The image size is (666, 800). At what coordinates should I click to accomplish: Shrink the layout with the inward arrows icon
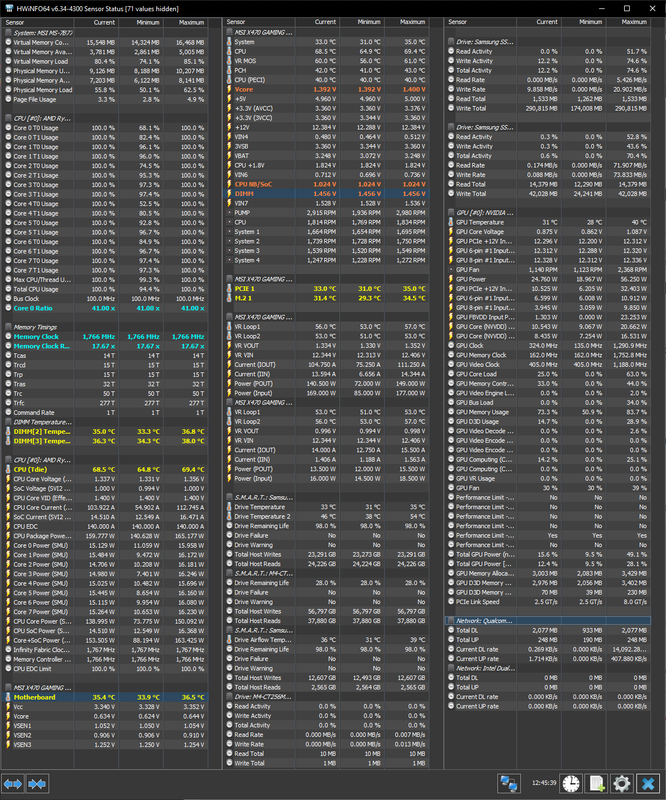(x=37, y=783)
